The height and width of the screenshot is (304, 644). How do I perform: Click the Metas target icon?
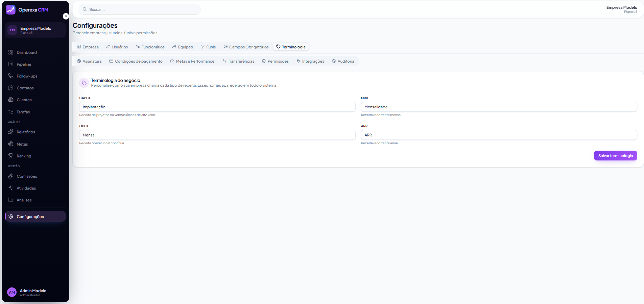tap(11, 144)
